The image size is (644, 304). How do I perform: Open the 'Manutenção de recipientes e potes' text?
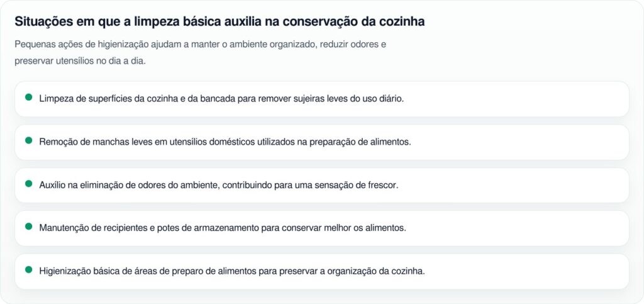pos(222,228)
